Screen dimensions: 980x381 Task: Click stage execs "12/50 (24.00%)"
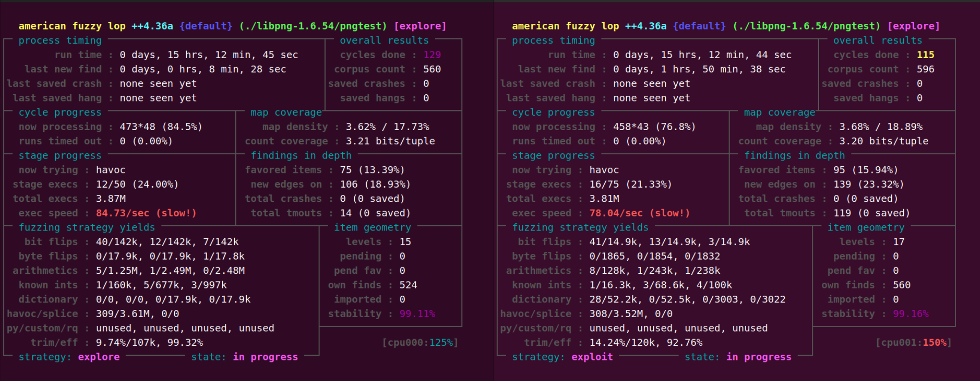(137, 184)
